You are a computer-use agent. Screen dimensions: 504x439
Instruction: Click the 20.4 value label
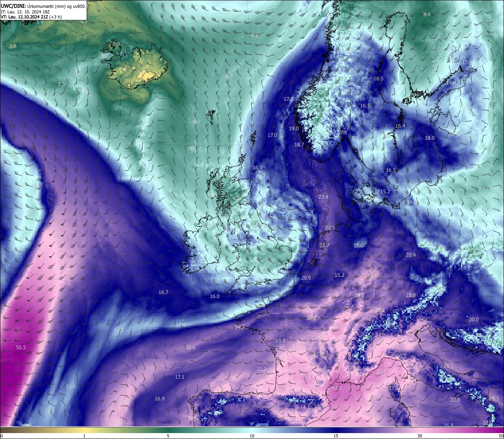click(x=411, y=255)
